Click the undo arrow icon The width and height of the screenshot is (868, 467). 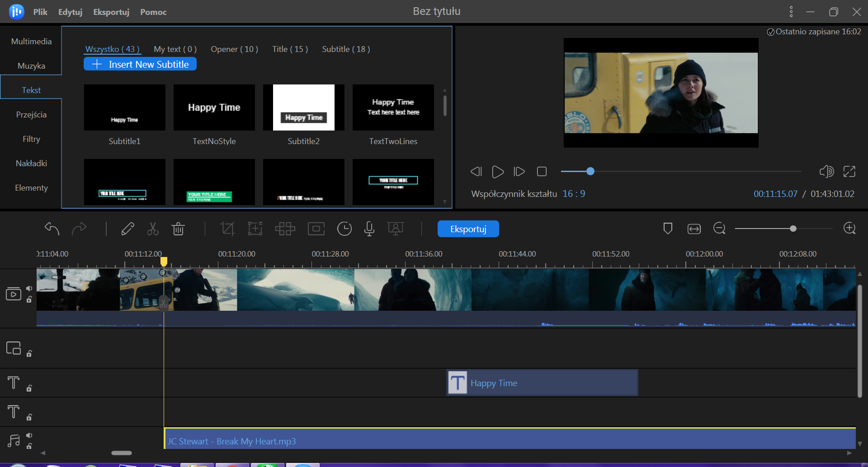click(x=52, y=229)
